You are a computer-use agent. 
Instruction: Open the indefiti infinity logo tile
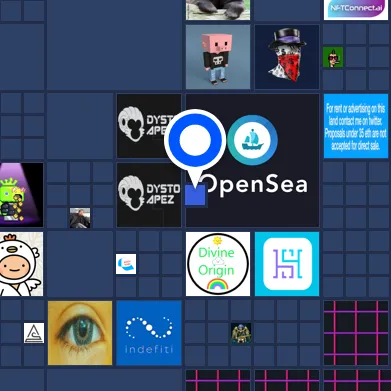point(149,333)
